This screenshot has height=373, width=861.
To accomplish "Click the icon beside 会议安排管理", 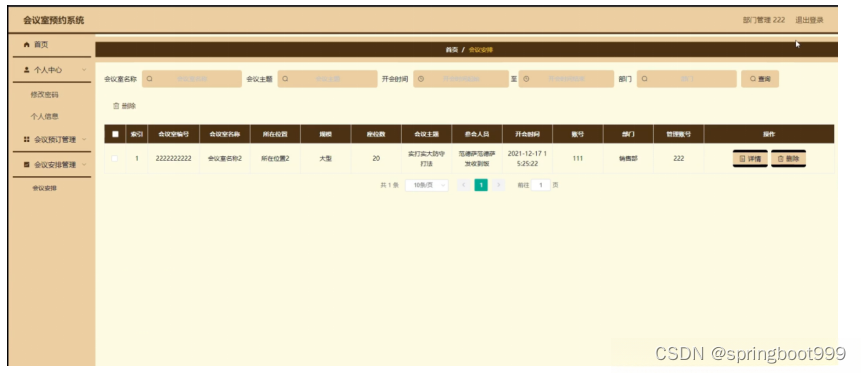I will tap(26, 165).
